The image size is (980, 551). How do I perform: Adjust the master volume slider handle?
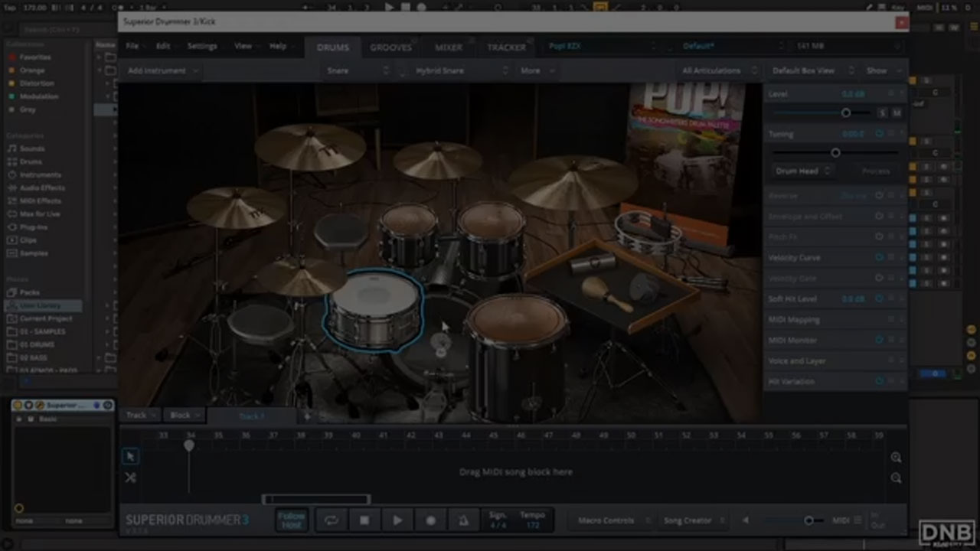tap(808, 520)
